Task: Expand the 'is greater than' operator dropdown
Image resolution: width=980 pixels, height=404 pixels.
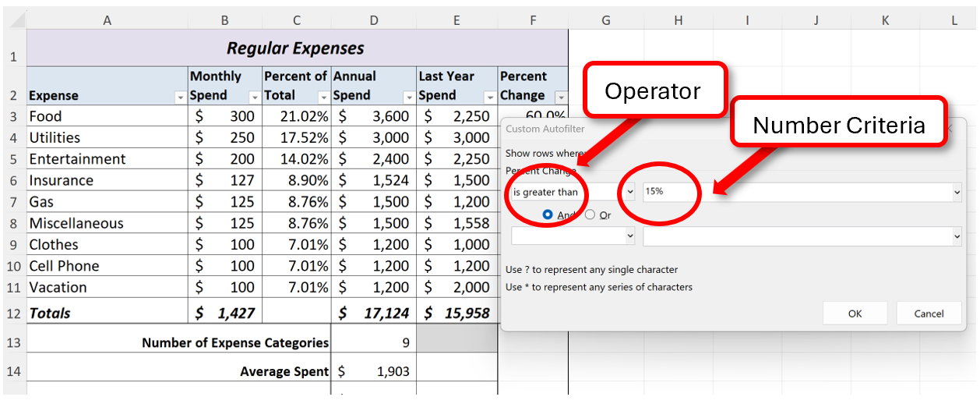Action: [x=630, y=192]
